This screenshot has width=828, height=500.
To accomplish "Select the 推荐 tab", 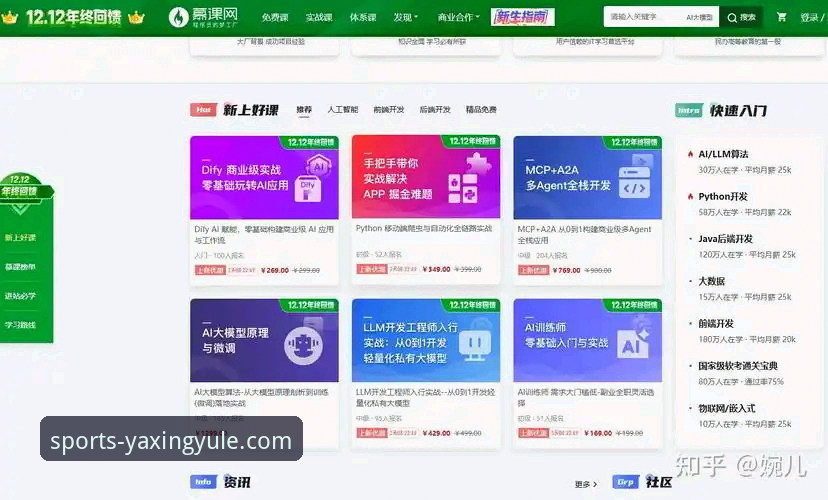I will (x=304, y=109).
